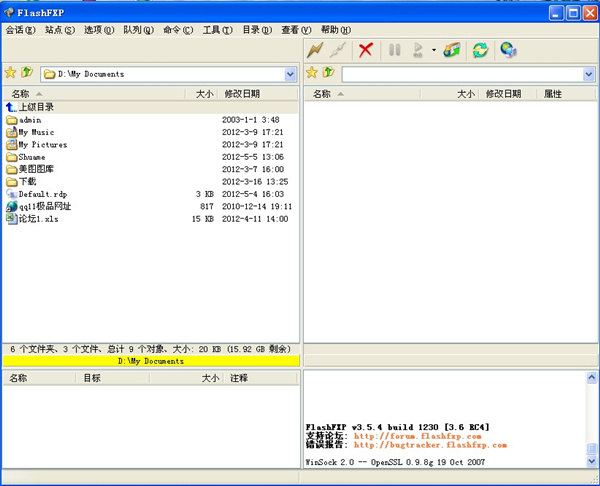Click the right pane up-folder icon

click(x=327, y=73)
